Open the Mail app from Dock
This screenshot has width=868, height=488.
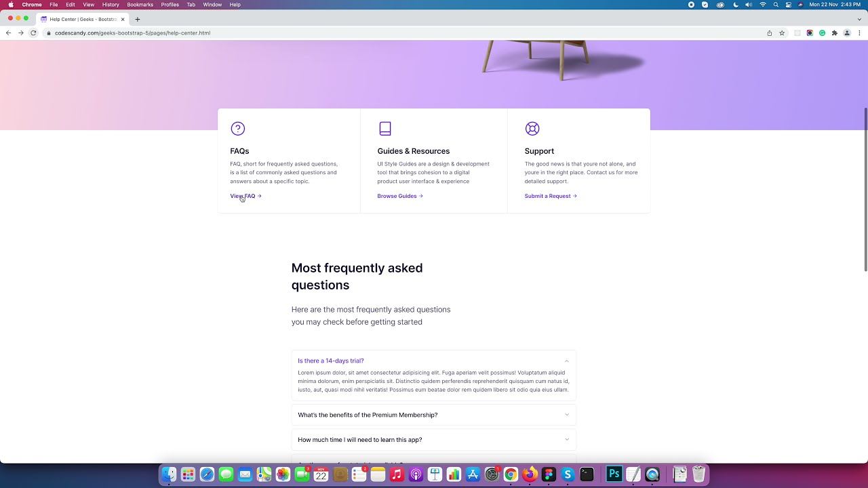[245, 474]
